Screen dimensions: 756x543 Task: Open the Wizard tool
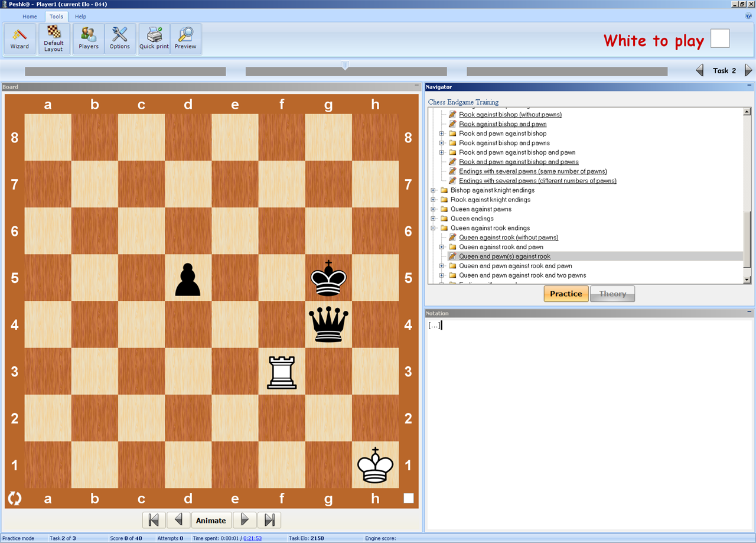(19, 39)
